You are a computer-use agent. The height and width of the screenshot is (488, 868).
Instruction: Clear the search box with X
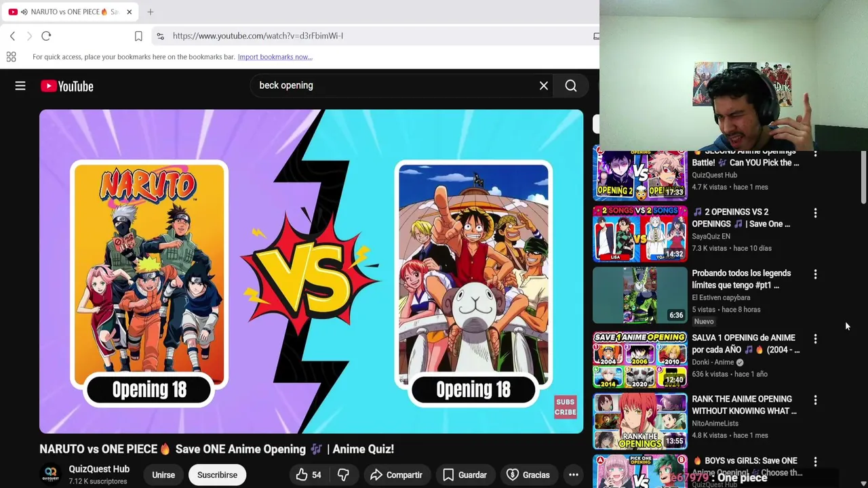point(544,86)
